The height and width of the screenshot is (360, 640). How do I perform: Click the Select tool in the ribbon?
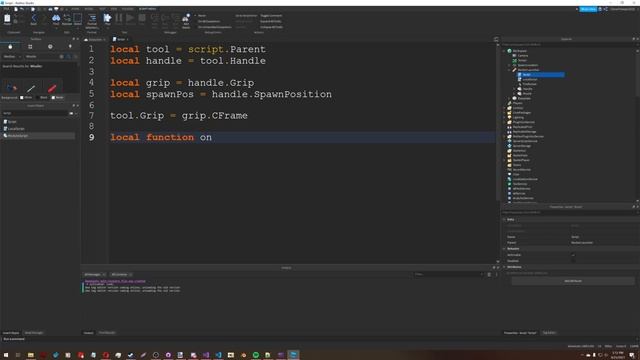click(x=78, y=18)
